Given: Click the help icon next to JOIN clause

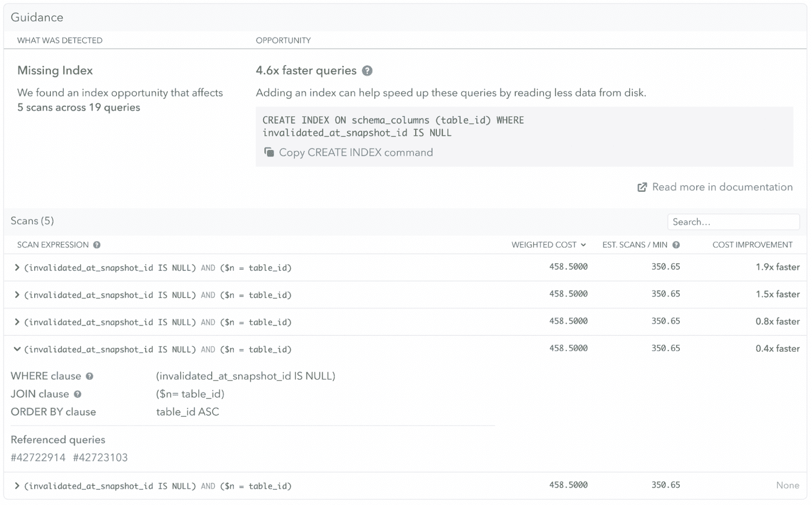Looking at the screenshot, I should tap(77, 394).
